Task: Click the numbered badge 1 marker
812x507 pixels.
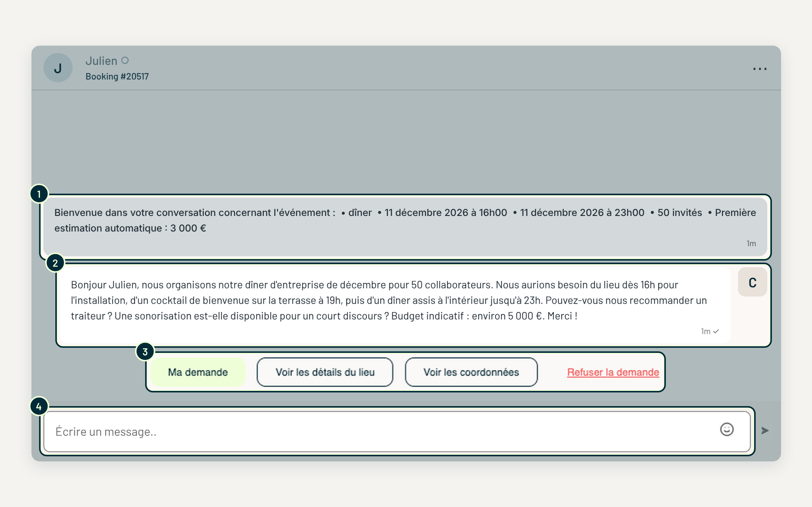Action: (39, 194)
